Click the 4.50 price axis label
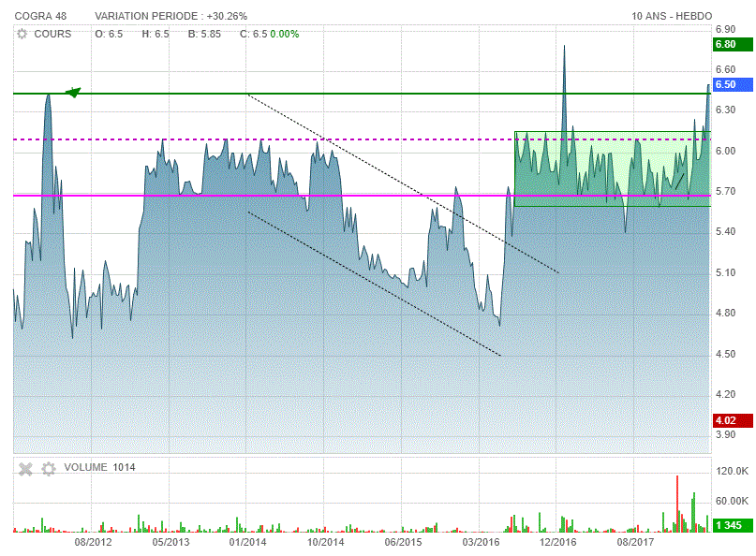 (726, 355)
